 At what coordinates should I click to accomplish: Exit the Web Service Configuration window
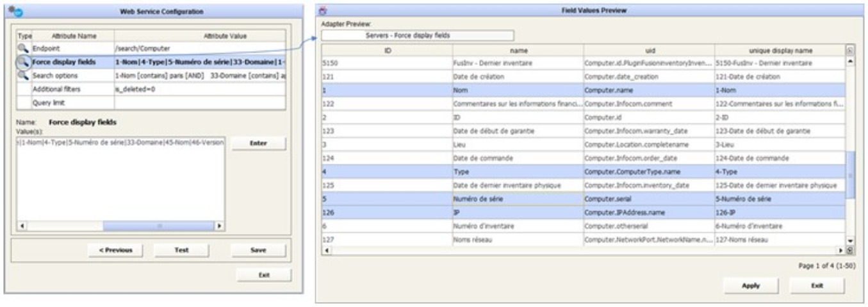point(263,275)
